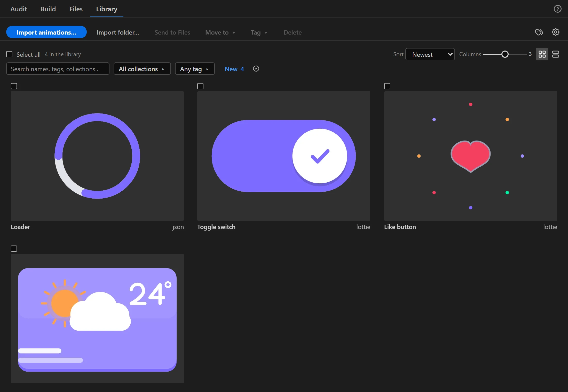Open the weather 24° card thumbnail
The width and height of the screenshot is (568, 392).
[97, 318]
